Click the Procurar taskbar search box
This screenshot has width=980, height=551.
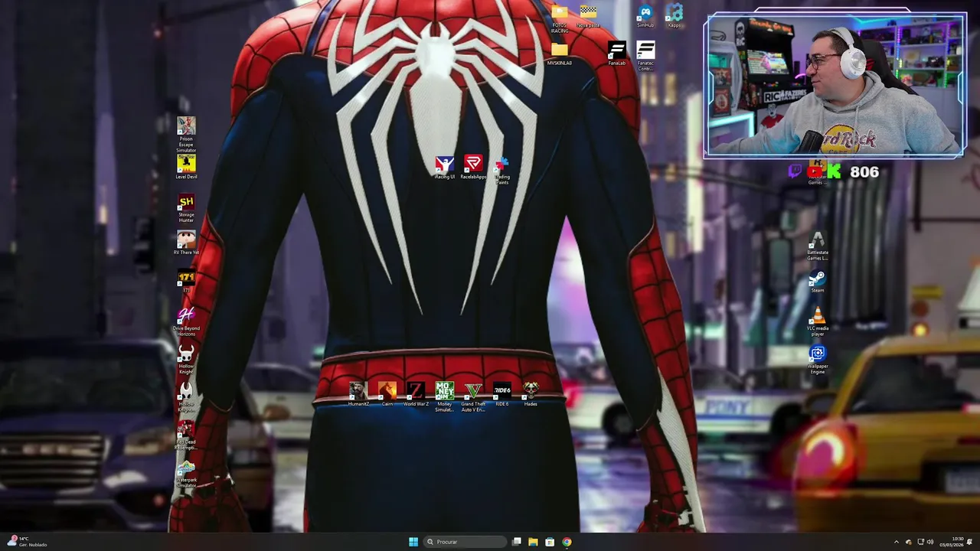coord(465,542)
